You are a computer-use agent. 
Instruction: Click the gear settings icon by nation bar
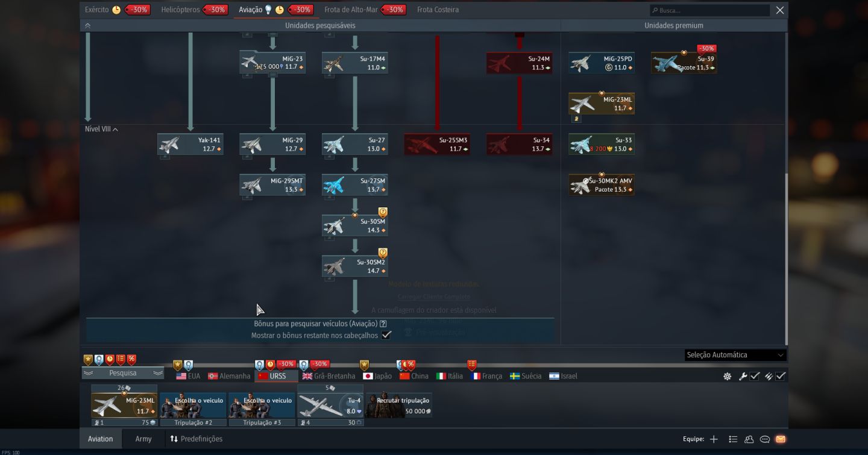tap(728, 376)
